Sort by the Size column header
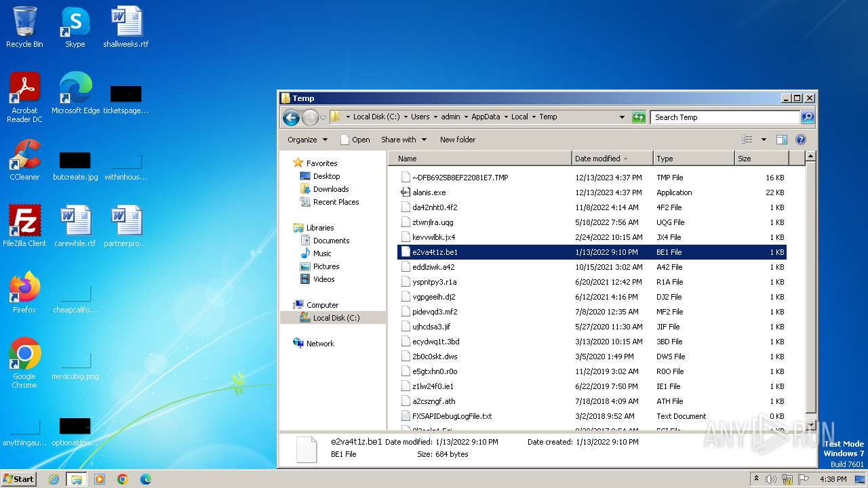Image resolution: width=868 pixels, height=488 pixels. click(x=762, y=159)
